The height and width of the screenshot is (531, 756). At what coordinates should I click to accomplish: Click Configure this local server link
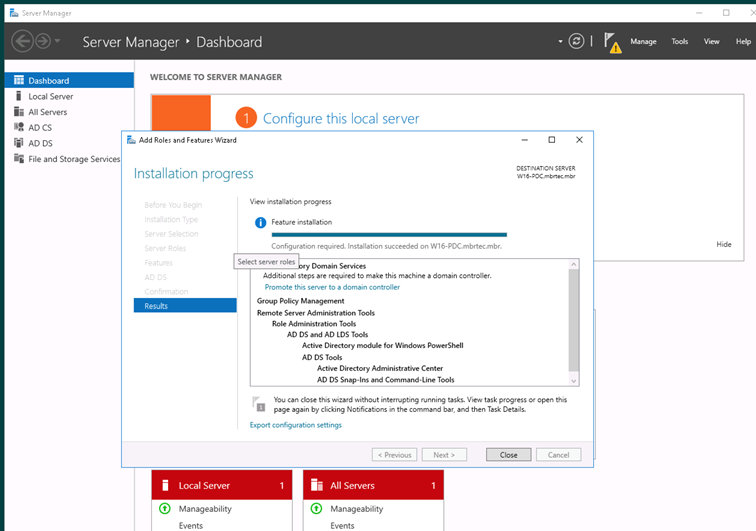(341, 119)
